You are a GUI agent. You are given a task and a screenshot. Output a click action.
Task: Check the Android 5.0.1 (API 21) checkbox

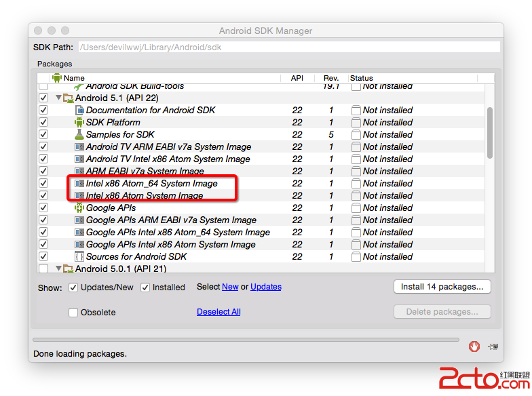click(43, 269)
